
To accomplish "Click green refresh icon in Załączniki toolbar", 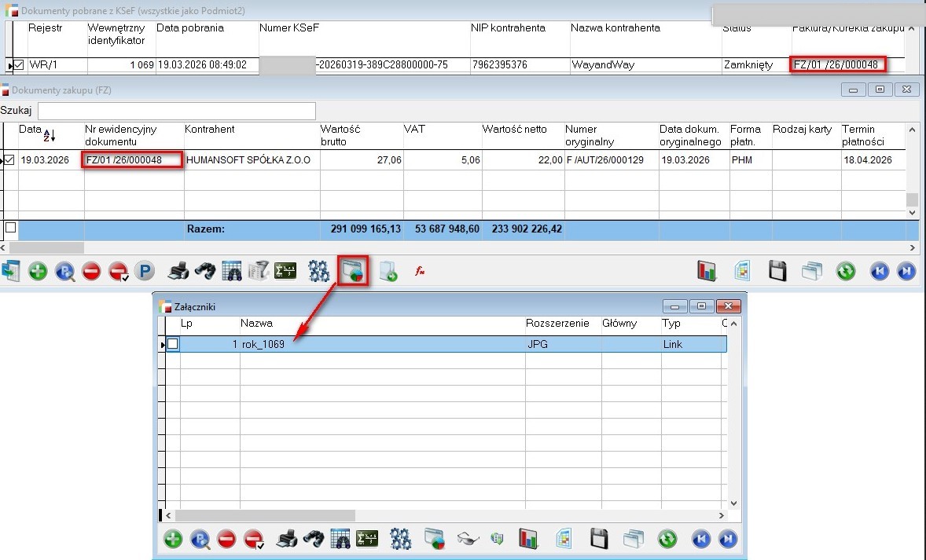I will (x=667, y=539).
